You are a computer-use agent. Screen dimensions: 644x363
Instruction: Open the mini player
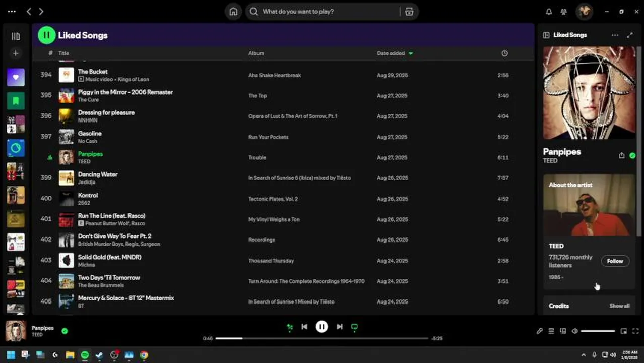pyautogui.click(x=624, y=331)
